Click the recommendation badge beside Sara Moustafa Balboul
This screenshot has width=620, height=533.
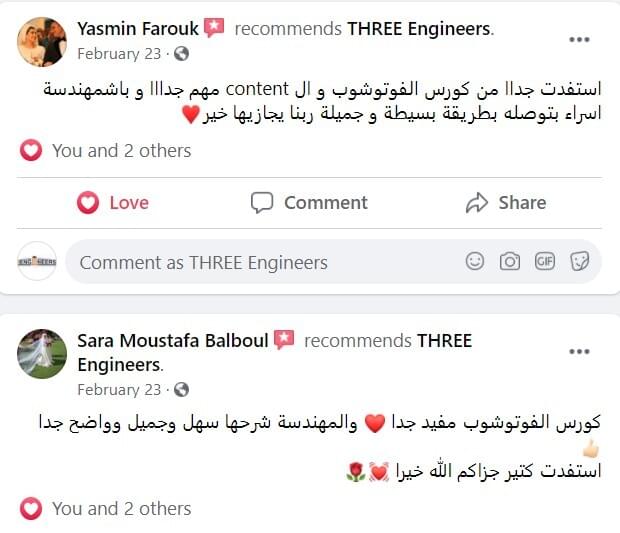point(285,340)
